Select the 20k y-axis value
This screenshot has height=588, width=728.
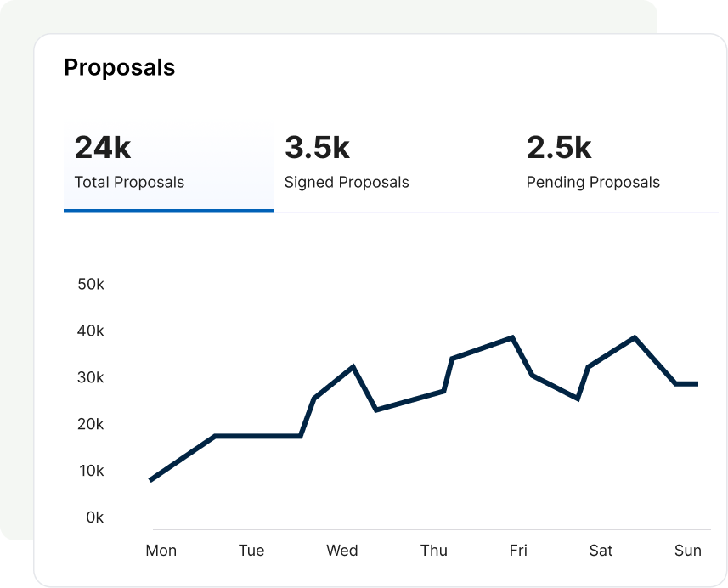(x=90, y=424)
